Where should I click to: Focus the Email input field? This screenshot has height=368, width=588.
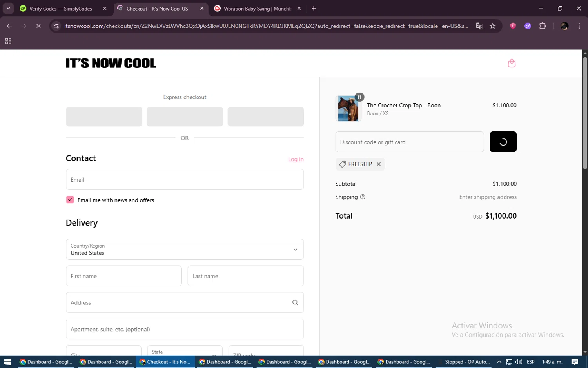click(x=185, y=180)
